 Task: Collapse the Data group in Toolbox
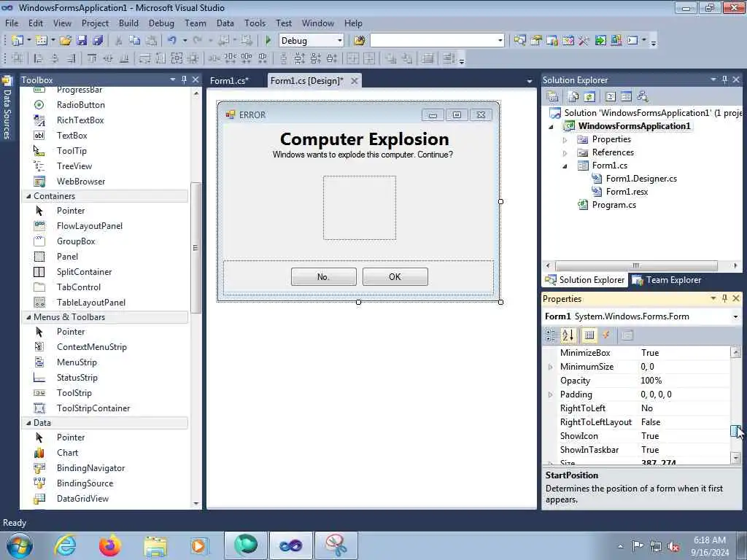(28, 423)
